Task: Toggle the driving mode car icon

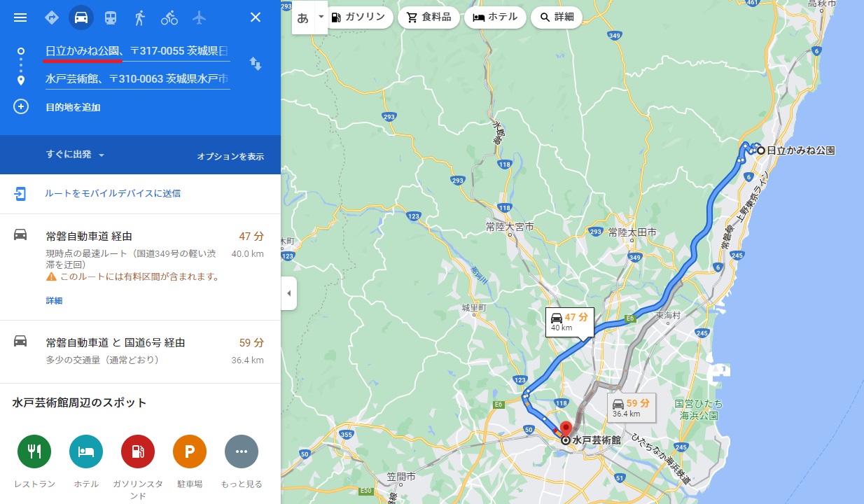Action: 81,17
